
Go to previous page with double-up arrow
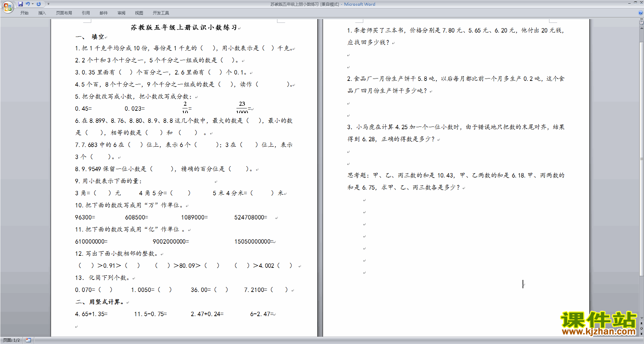point(641,323)
